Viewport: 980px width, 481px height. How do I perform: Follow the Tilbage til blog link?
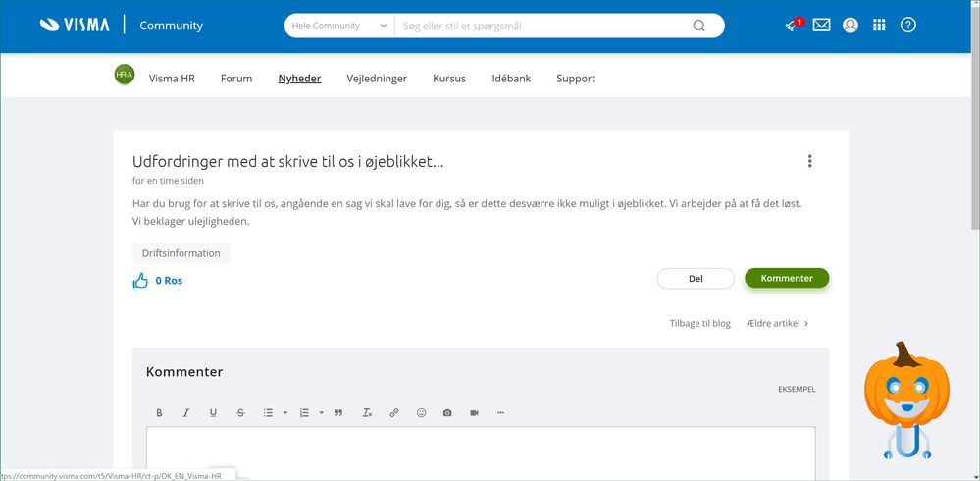pos(700,323)
